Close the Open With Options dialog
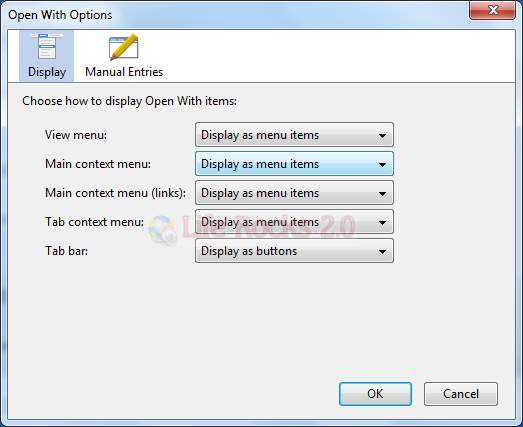This screenshot has width=523, height=427. tap(493, 10)
